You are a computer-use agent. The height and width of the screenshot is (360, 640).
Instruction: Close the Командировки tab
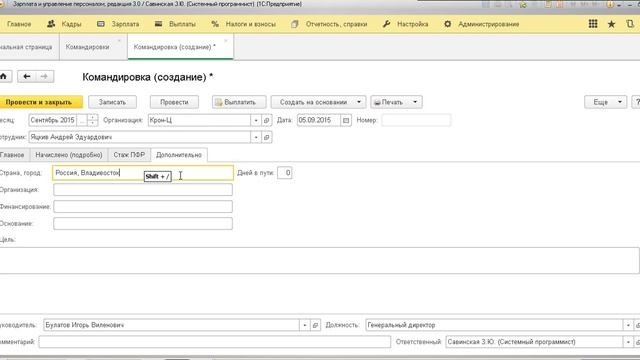[119, 41]
